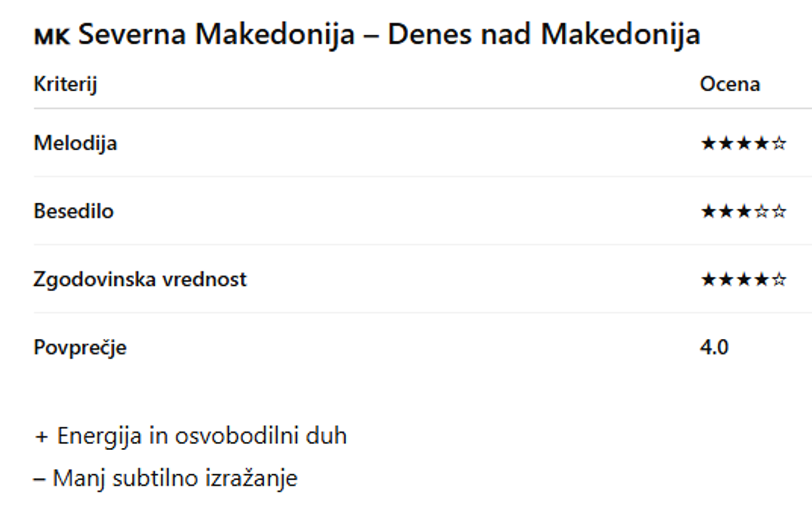Click the Kriterij column header
The height and width of the screenshot is (512, 812).
(65, 84)
